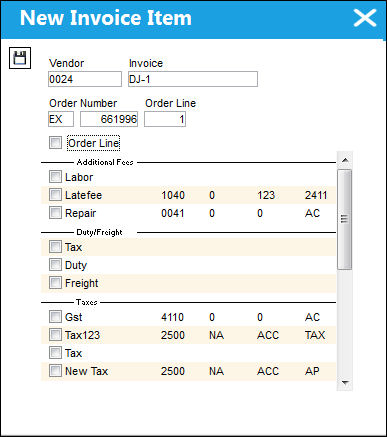Enable the Labor fee checkbox
Screen dimensions: 387x437
pos(55,177)
